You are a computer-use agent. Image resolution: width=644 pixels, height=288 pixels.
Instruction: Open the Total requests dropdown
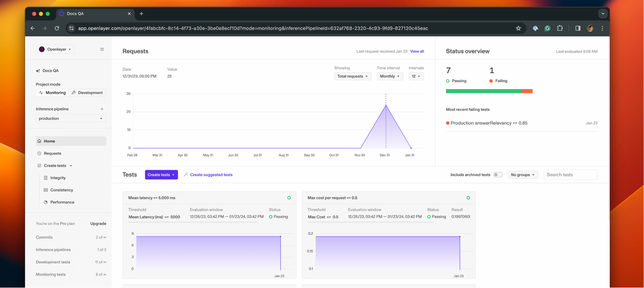point(353,76)
